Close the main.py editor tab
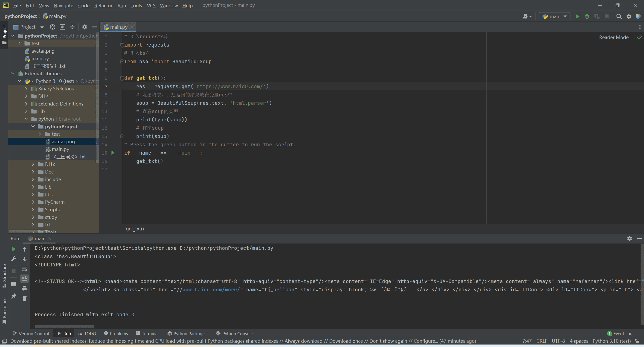This screenshot has width=644, height=347. coord(132,27)
